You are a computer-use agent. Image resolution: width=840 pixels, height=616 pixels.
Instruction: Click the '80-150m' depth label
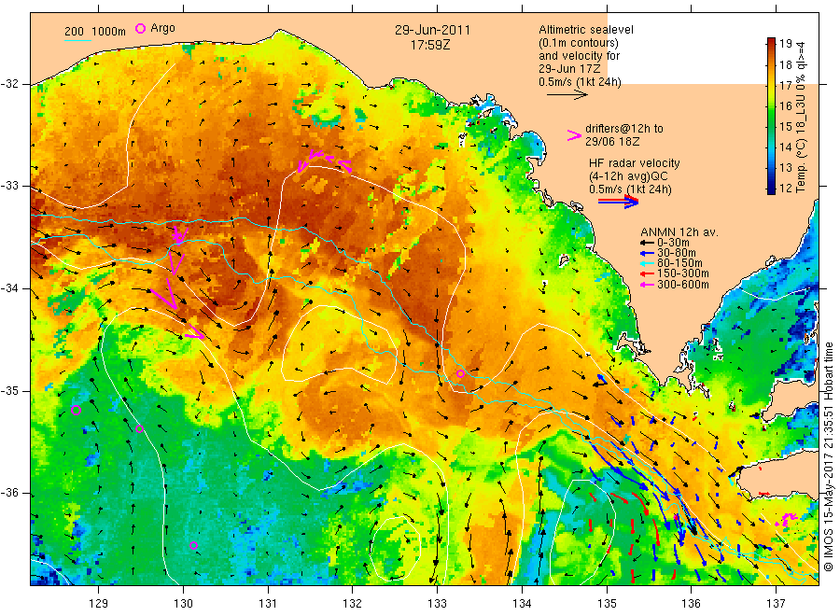click(x=679, y=263)
